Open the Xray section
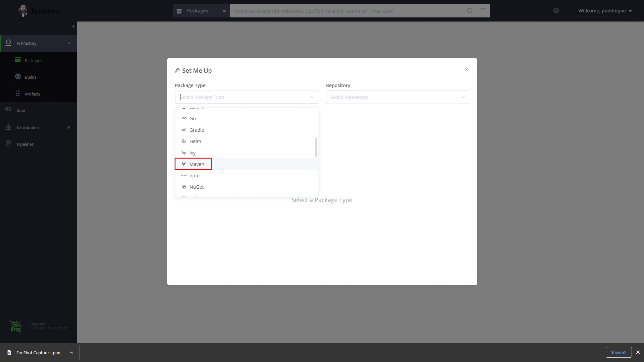 click(x=21, y=111)
